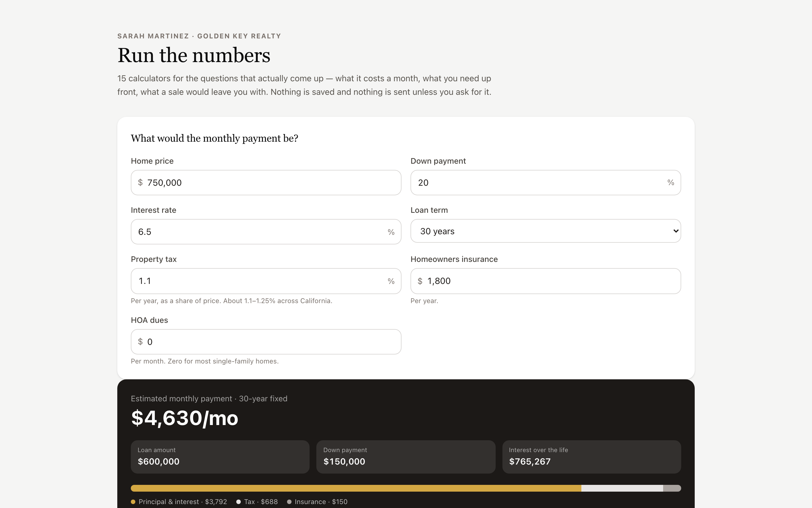
Task: Click the "15 calculators" intro paragraph
Action: 304,85
